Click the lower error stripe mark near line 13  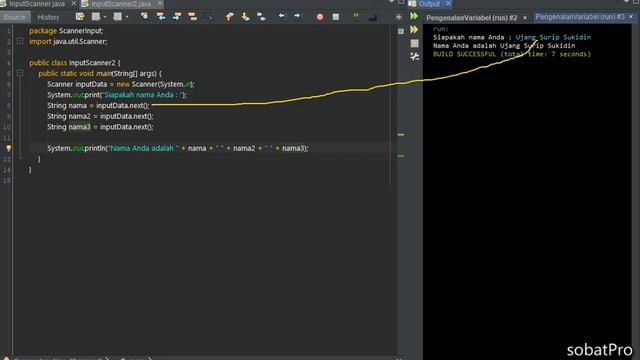(401, 156)
